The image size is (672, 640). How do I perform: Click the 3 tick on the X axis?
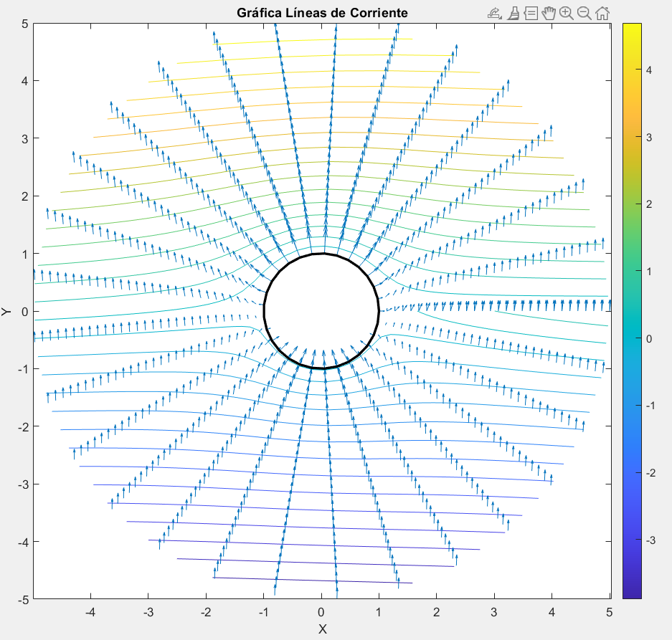[494, 612]
